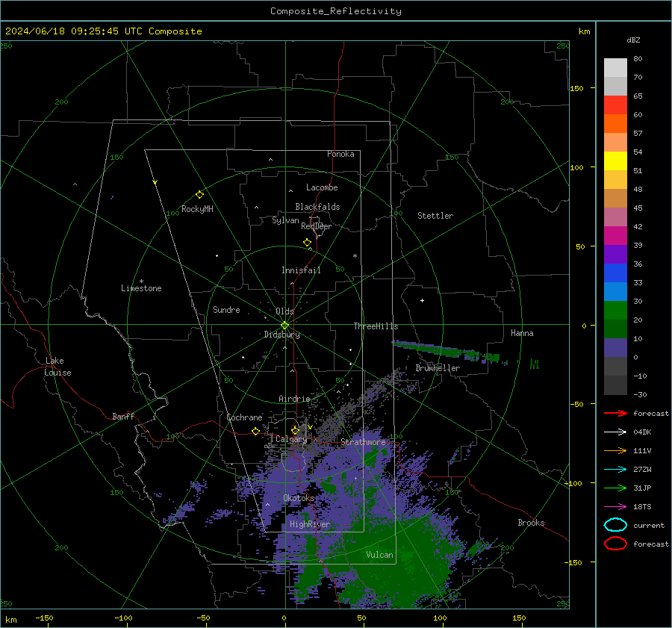This screenshot has height=628, width=672.
Task: Click the Sylvan label on map
Action: tap(285, 220)
